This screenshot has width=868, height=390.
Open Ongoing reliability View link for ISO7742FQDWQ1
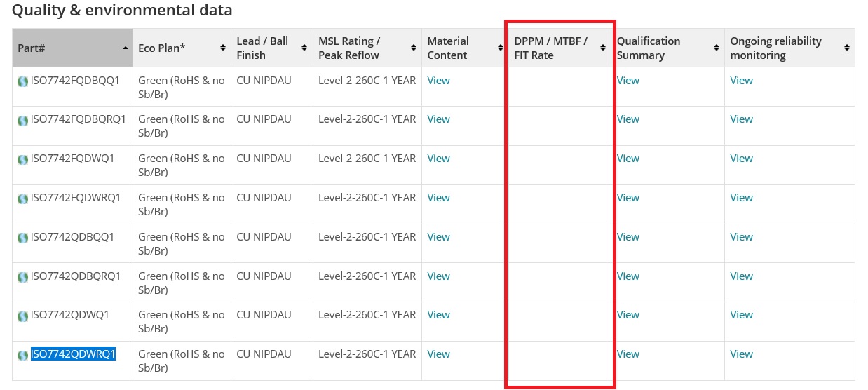[741, 159]
